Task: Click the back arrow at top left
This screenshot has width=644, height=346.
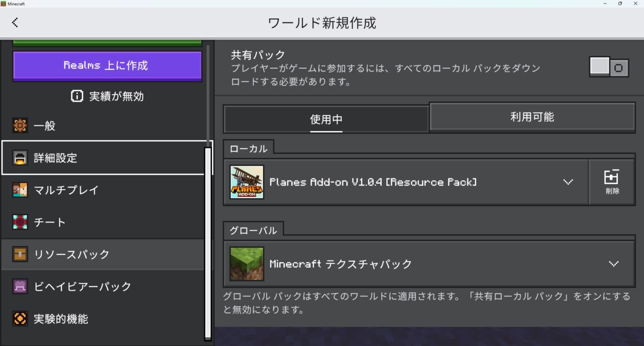Action: (x=15, y=22)
